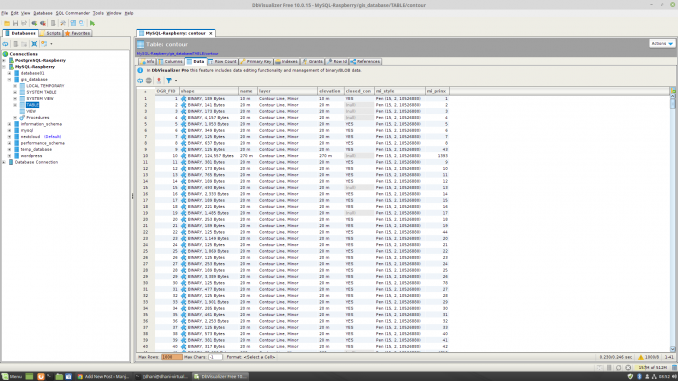Screen dimensions: 678x381
Task: Click the Max Rows input field
Action: [172, 357]
